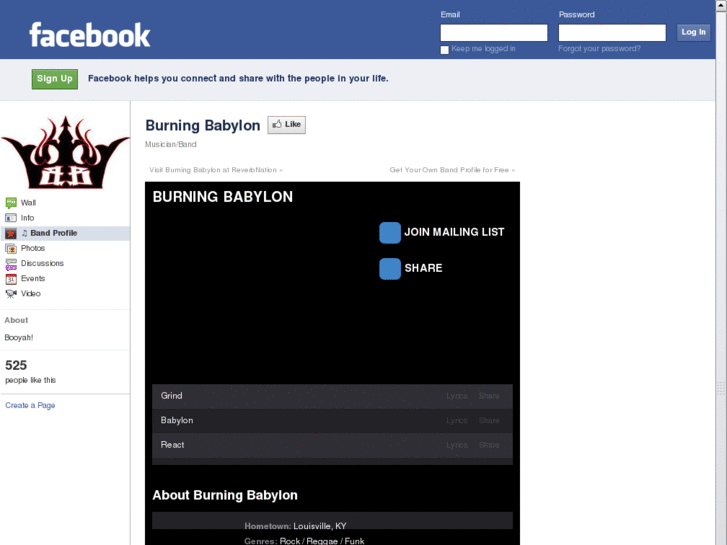Click the Hometown Louisville, KY text
The height and width of the screenshot is (545, 727).
coord(295,526)
